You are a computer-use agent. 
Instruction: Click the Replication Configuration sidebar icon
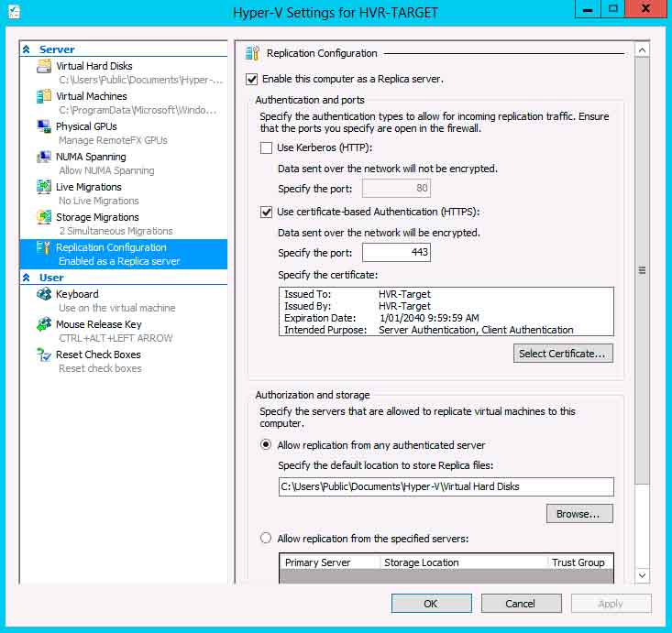[44, 247]
